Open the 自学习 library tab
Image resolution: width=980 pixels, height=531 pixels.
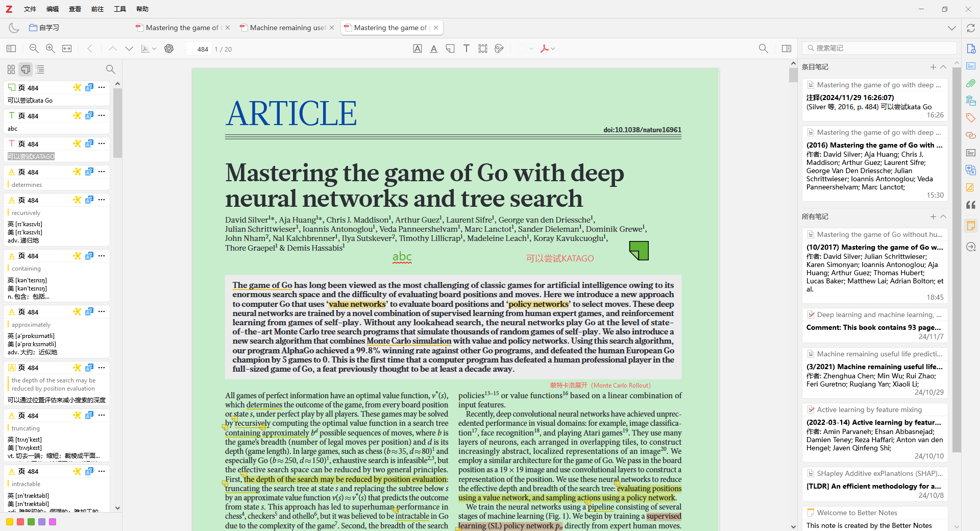pos(44,28)
